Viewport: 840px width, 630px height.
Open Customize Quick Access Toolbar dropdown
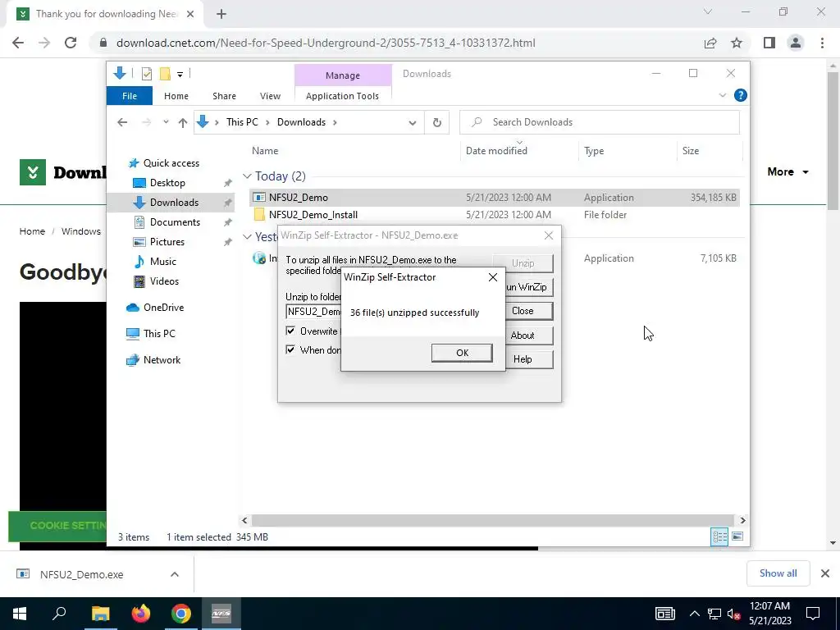click(180, 75)
